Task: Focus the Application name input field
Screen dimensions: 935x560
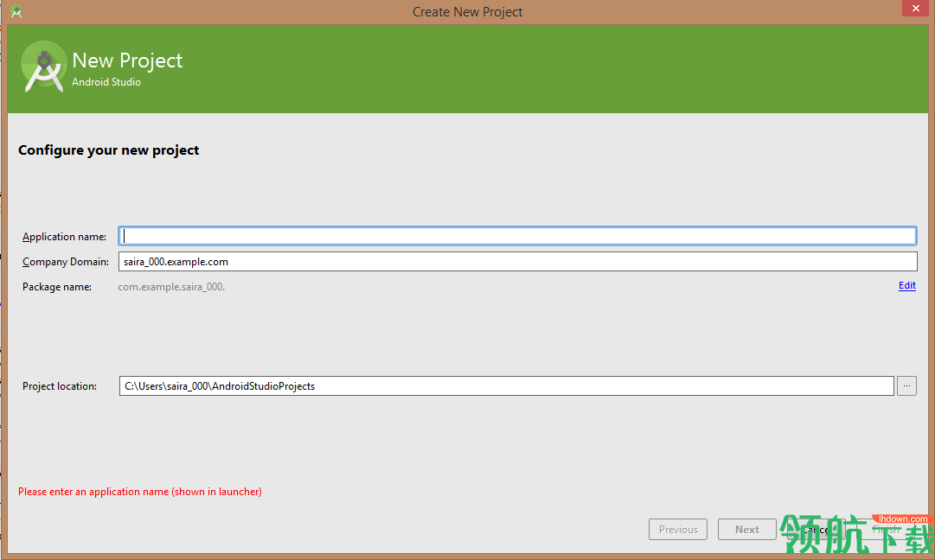Action: [517, 235]
